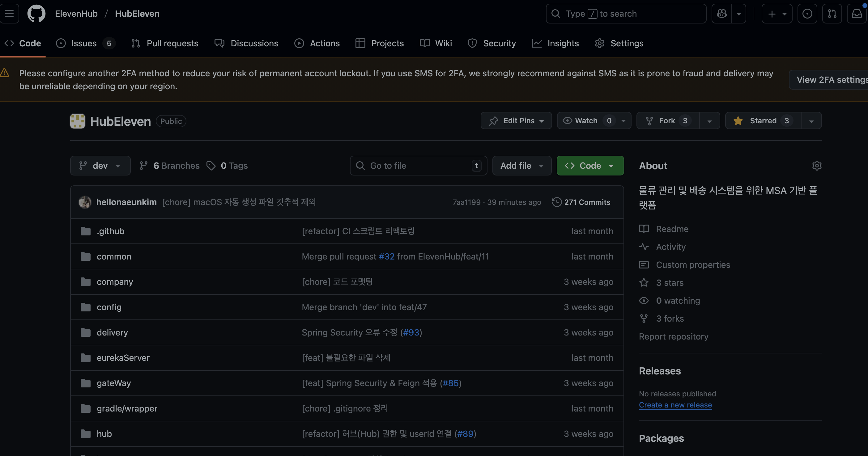Switch to the Issues tab
Image resolution: width=868 pixels, height=456 pixels.
point(86,43)
